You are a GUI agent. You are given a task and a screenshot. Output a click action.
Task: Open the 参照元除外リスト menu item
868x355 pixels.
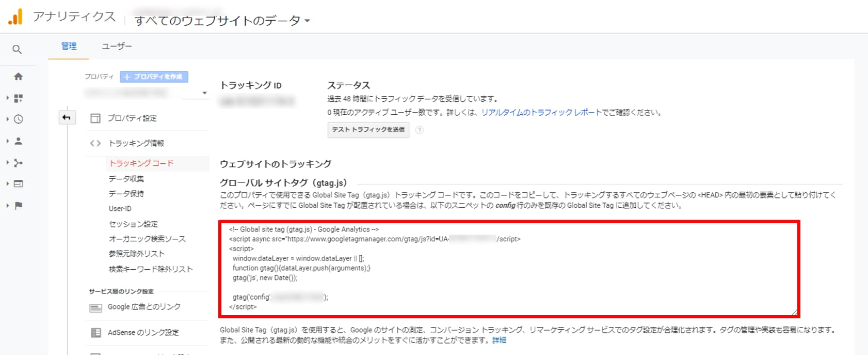(x=137, y=254)
